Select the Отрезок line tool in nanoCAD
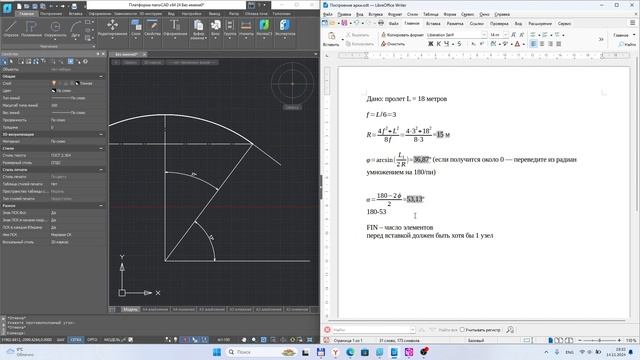The image size is (640, 360). pos(11,29)
